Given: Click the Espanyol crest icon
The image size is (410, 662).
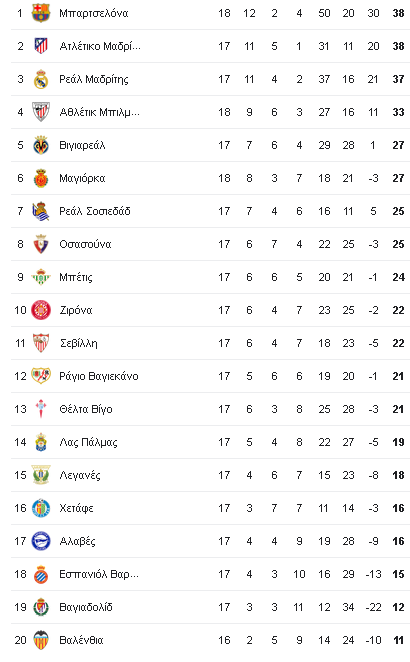Looking at the screenshot, I should (x=41, y=574).
